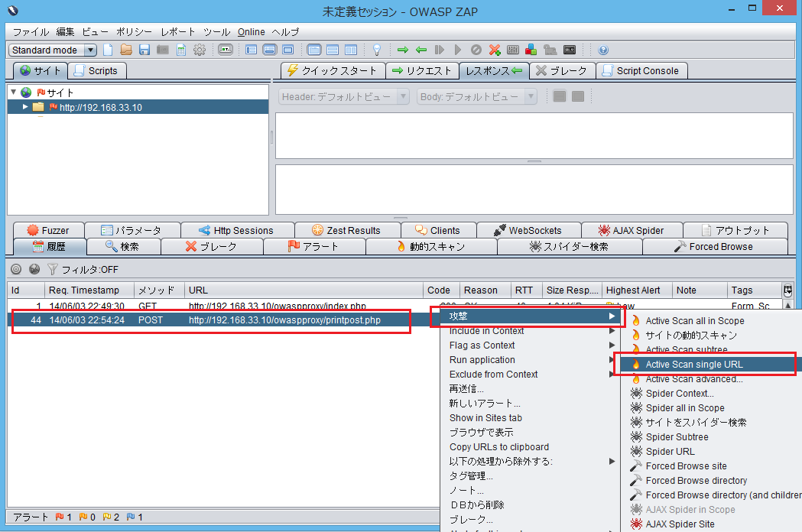Image resolution: width=802 pixels, height=532 pixels.
Task: Click the sliders toolbar icon beside the red X
Action: pyautogui.click(x=512, y=50)
